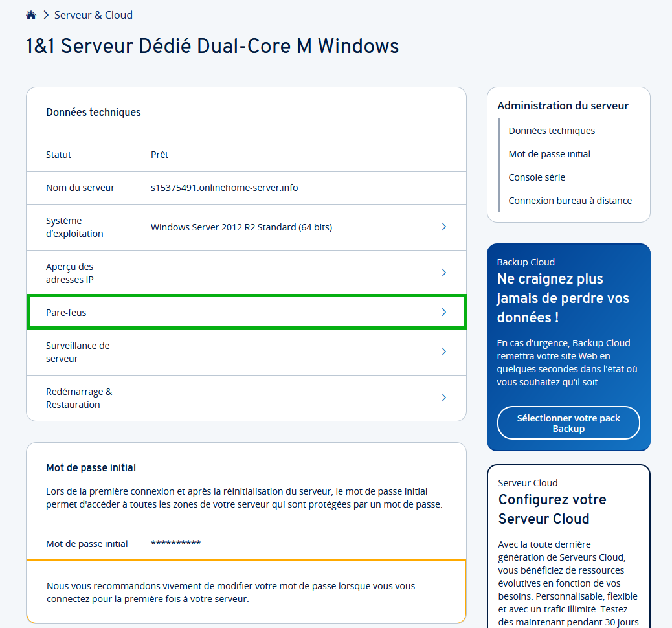Expand the Système d'exploitation row chevron

click(444, 227)
